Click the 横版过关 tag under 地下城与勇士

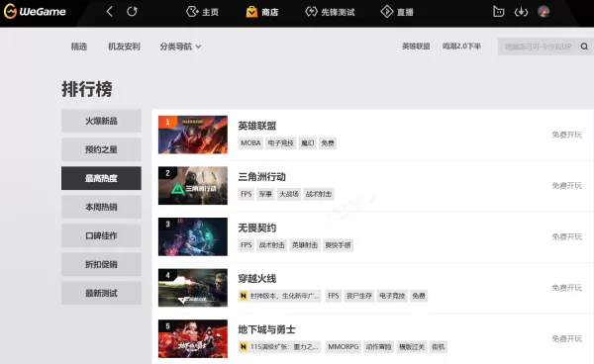tap(412, 347)
